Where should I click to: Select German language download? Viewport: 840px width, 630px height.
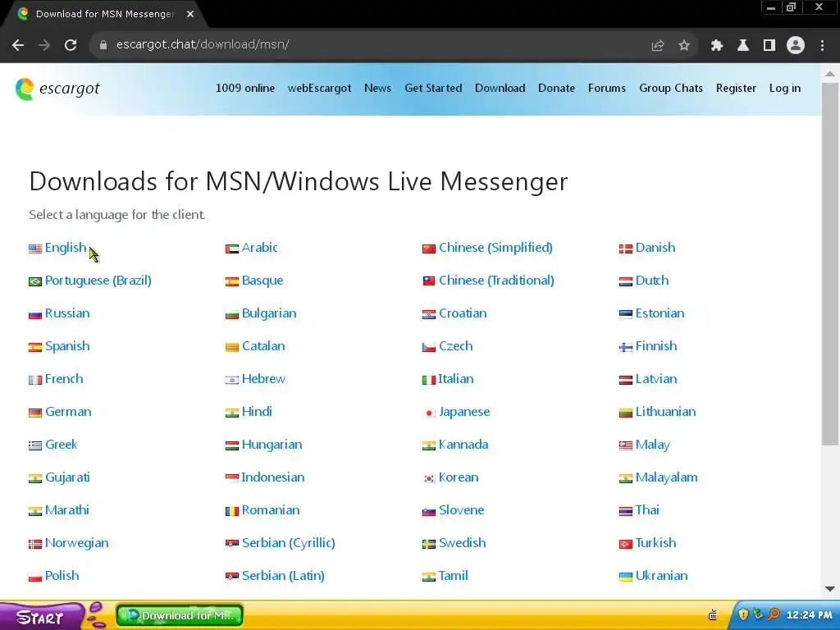[x=68, y=412]
